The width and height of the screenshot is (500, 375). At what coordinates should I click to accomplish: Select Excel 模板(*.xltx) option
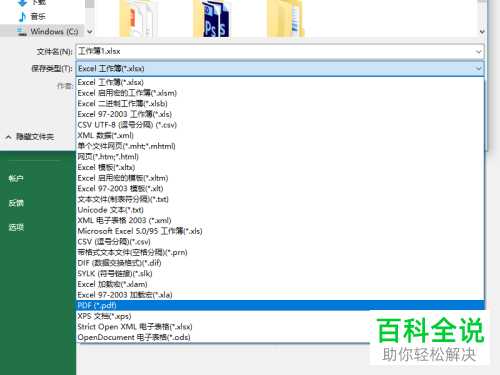pos(280,167)
